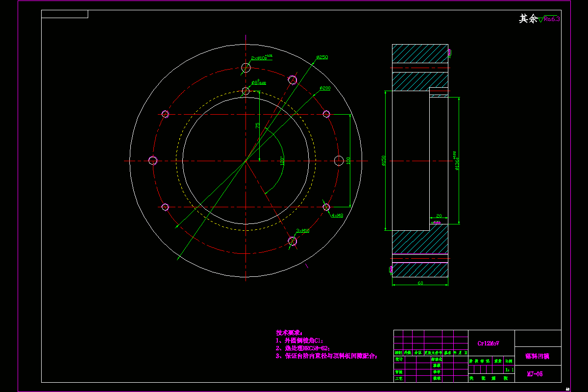
Task: Click the Ra6.3 surface roughness note
Action: (552, 19)
